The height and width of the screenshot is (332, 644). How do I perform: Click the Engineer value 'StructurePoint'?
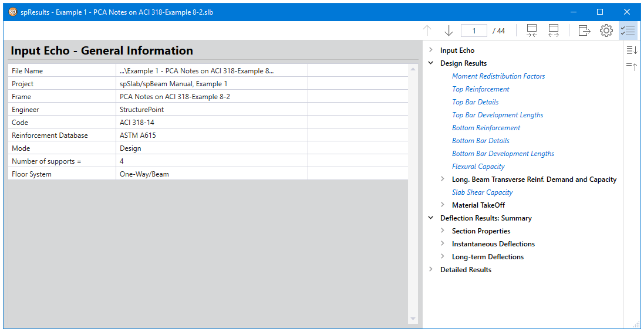click(141, 110)
